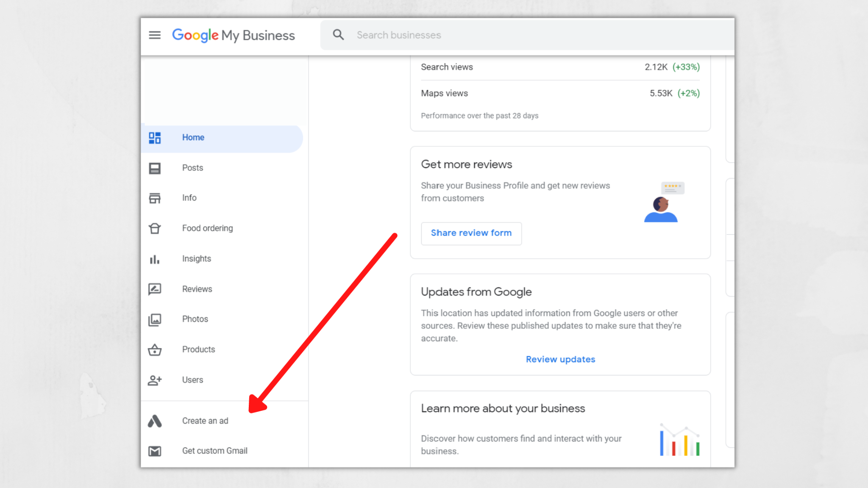The width and height of the screenshot is (868, 488).
Task: Click the Updates from Google heading
Action: click(476, 292)
